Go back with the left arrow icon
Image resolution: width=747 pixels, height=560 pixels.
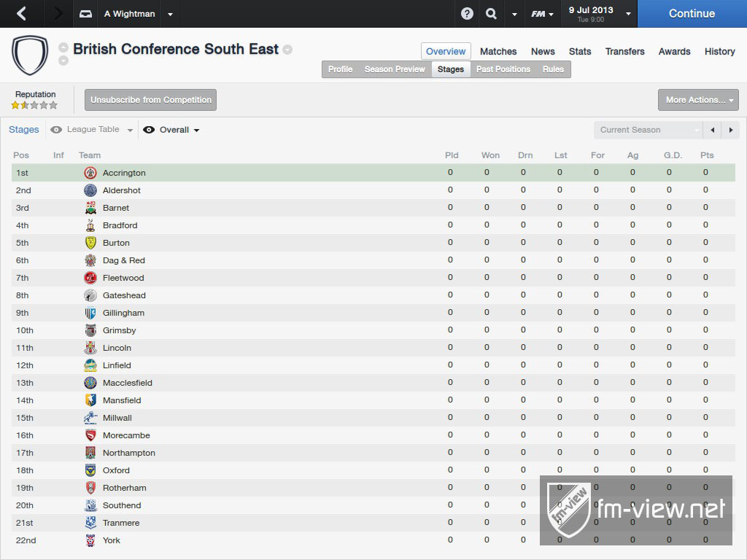coord(21,13)
